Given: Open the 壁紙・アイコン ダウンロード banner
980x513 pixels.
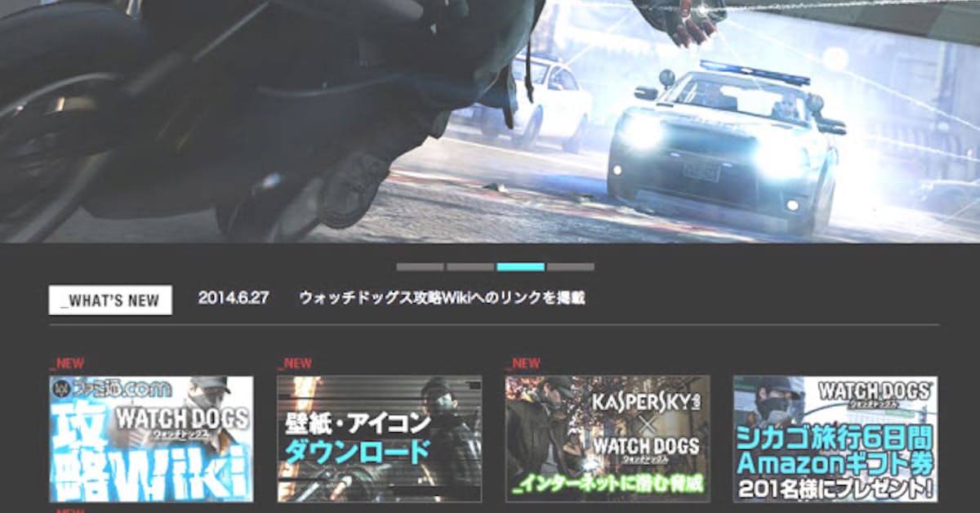Looking at the screenshot, I should [379, 439].
